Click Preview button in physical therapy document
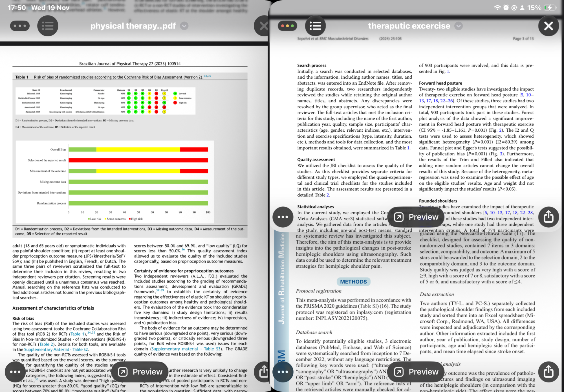This screenshot has height=392, width=564. 140,372
